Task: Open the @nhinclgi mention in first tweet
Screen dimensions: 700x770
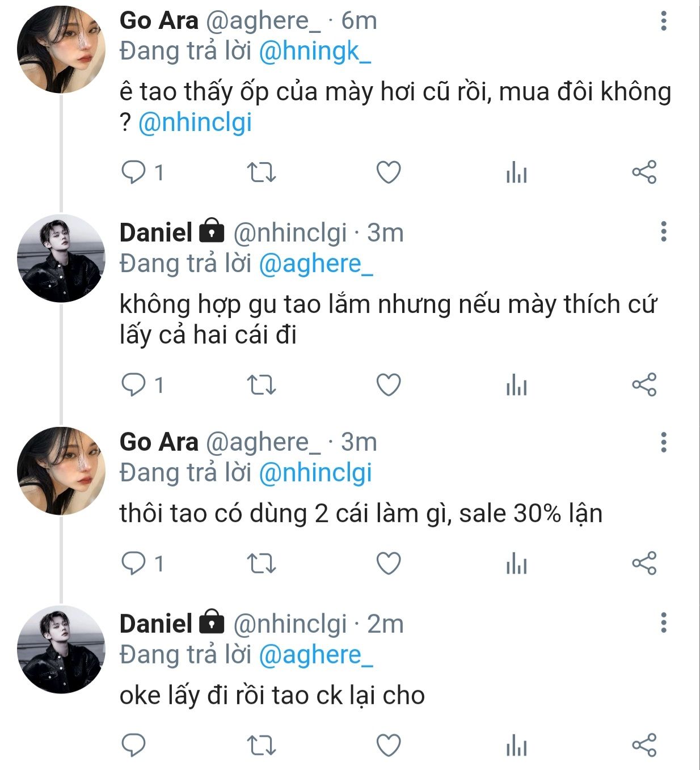Action: click(x=195, y=123)
